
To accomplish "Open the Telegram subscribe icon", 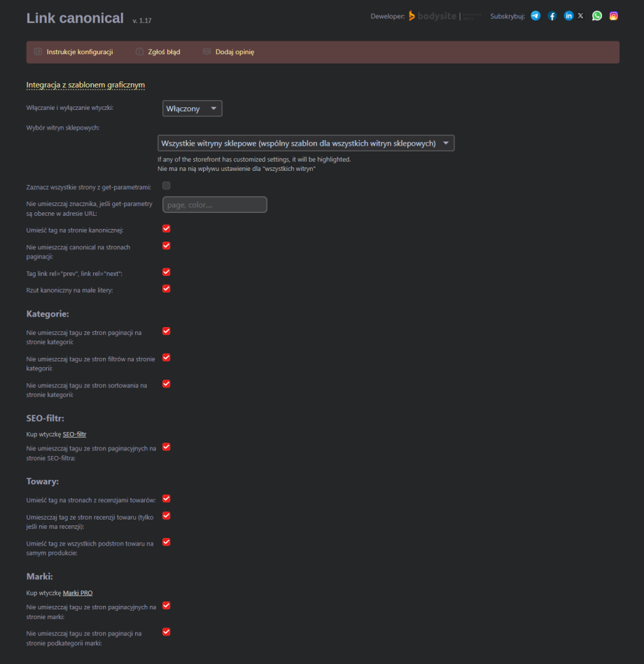I will [535, 16].
